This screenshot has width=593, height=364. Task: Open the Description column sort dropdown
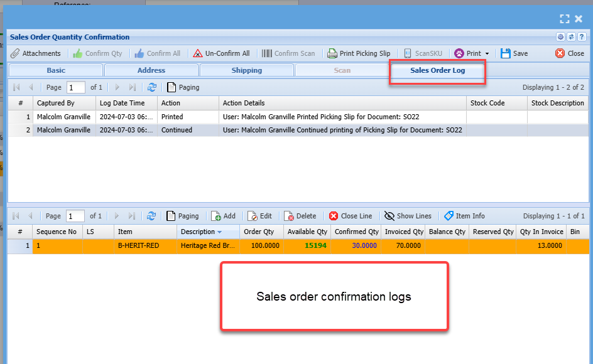(219, 232)
